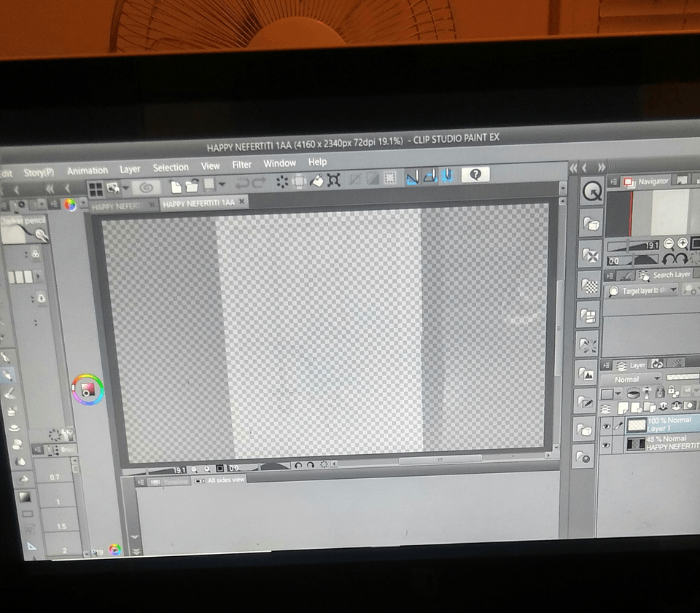
Task: Toggle Clip to Layer Below icon
Action: tap(633, 394)
